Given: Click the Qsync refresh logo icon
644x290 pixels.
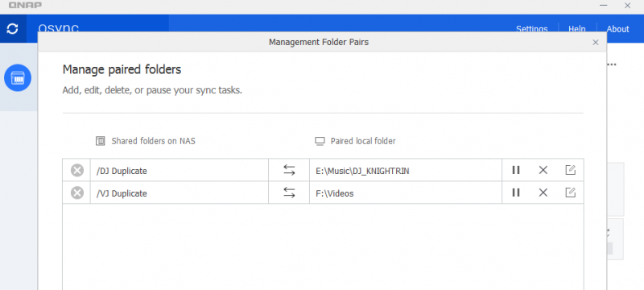Looking at the screenshot, I should (x=13, y=29).
